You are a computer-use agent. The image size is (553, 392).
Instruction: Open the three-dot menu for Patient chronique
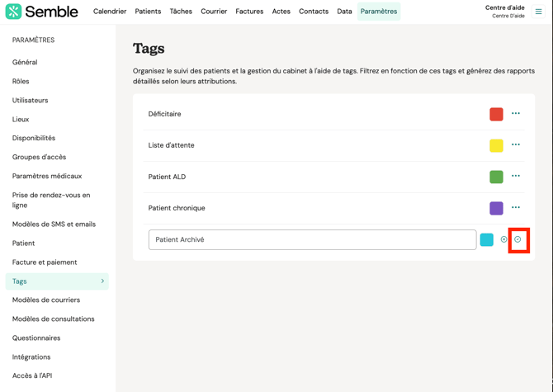tap(516, 208)
